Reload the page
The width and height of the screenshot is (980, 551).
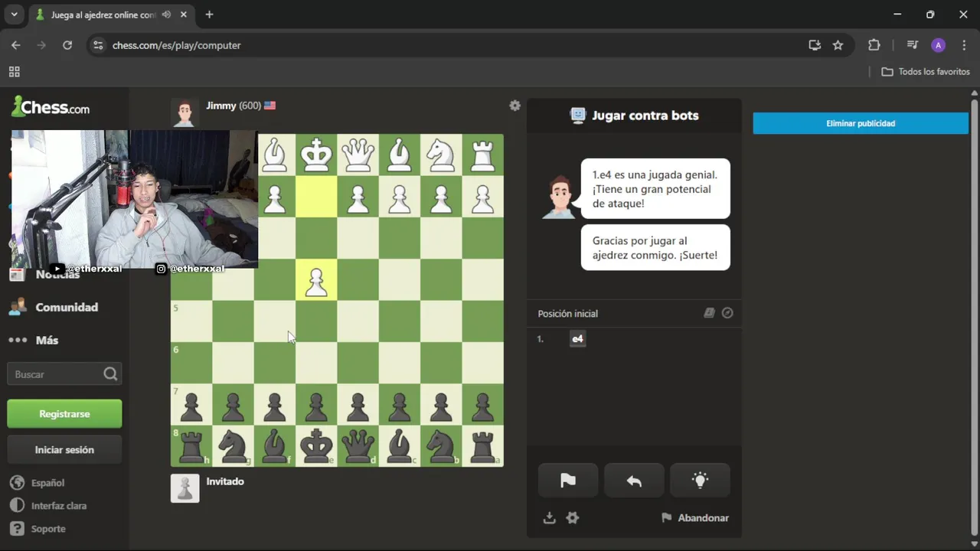click(67, 45)
